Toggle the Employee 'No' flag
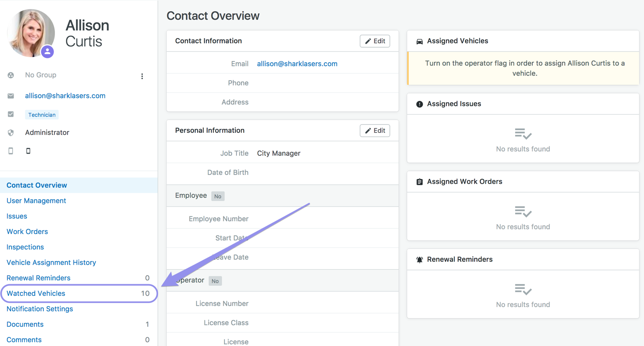This screenshot has width=644, height=346. tap(218, 196)
